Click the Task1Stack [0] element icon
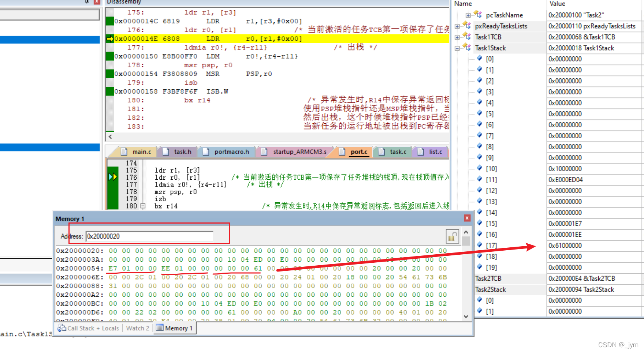Viewport: 644px width, 352px height. click(x=479, y=58)
